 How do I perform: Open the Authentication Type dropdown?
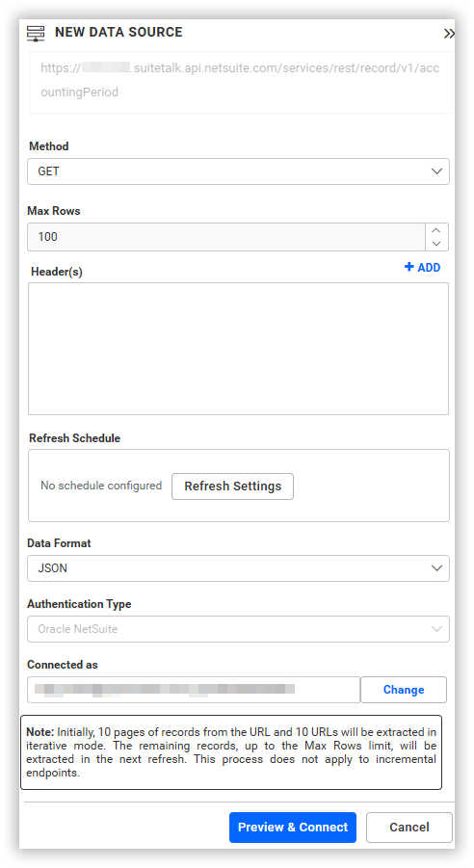238,629
